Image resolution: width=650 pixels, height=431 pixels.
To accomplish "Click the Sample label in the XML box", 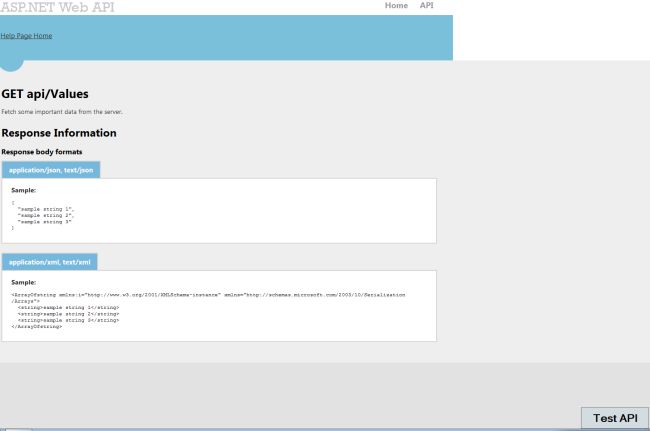I will (24, 282).
